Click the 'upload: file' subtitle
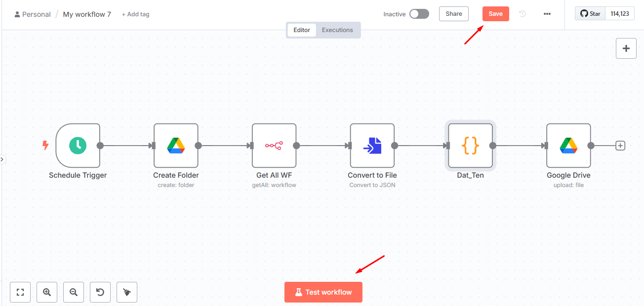Image resolution: width=644 pixels, height=306 pixels. click(568, 185)
